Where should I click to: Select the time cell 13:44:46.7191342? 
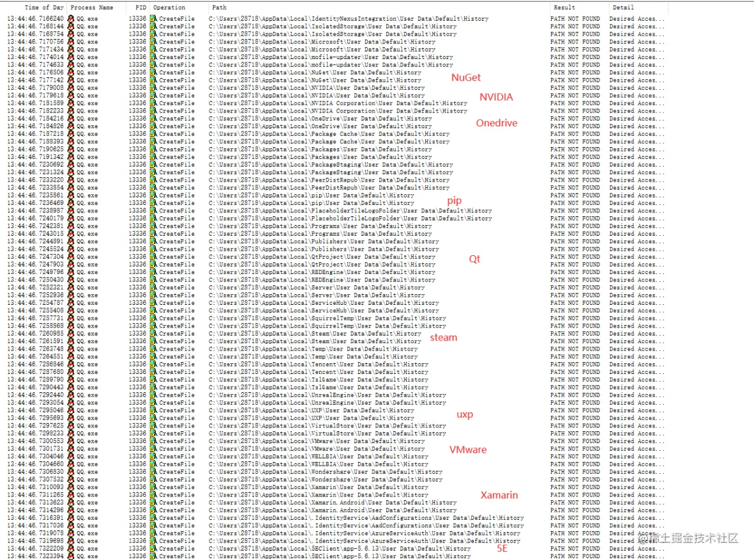point(35,157)
